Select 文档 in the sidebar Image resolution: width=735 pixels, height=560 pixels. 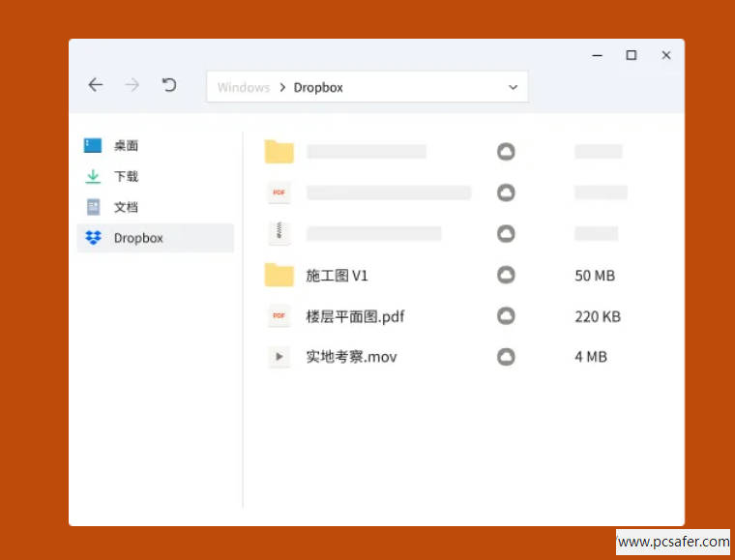coord(126,207)
